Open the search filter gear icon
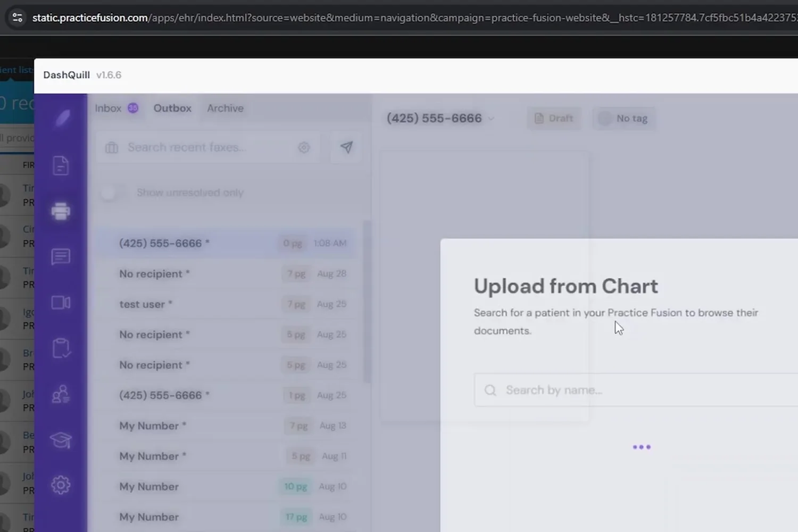Image resolution: width=798 pixels, height=532 pixels. point(304,147)
